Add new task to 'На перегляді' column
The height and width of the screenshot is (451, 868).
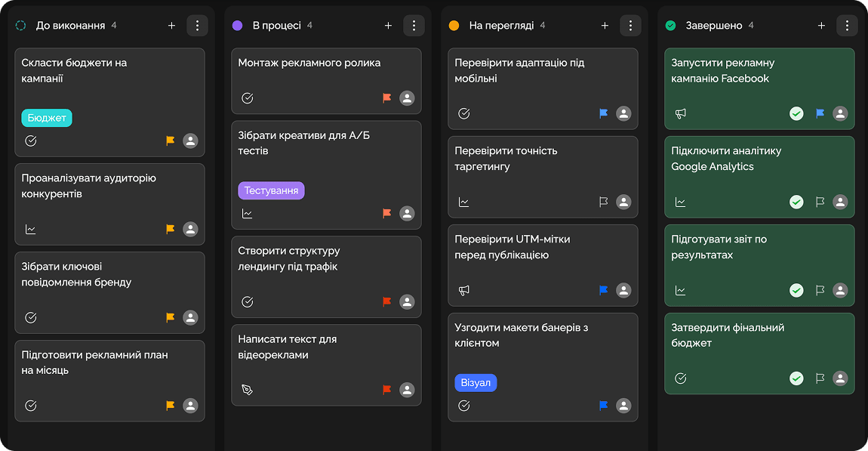pos(605,26)
